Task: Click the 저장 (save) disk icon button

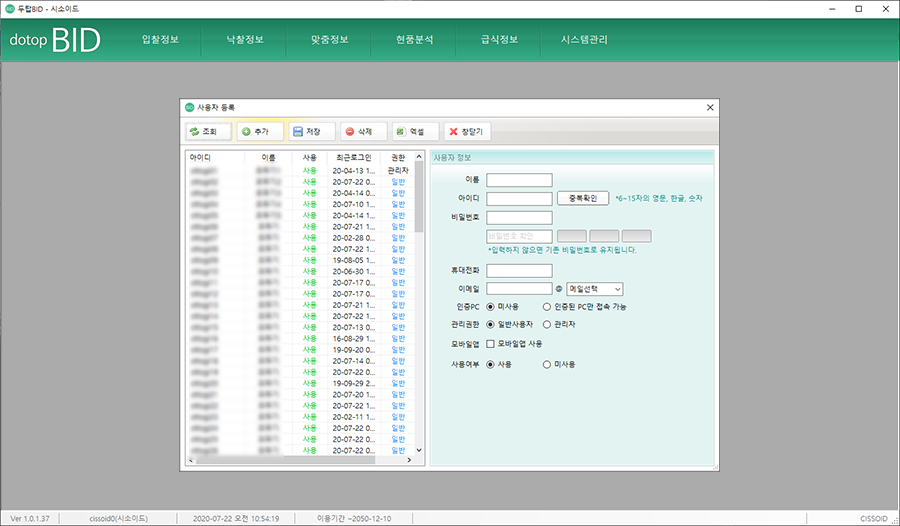Action: click(x=312, y=131)
